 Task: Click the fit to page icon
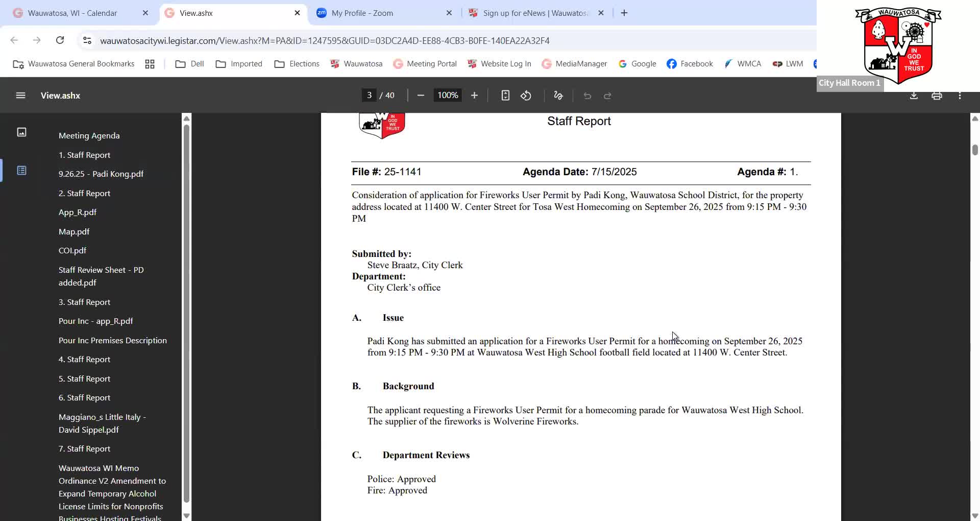505,96
